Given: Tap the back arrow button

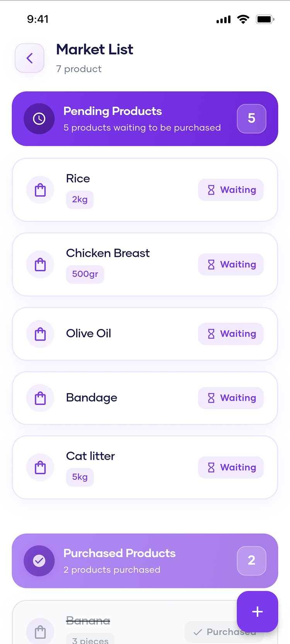Looking at the screenshot, I should click(29, 58).
